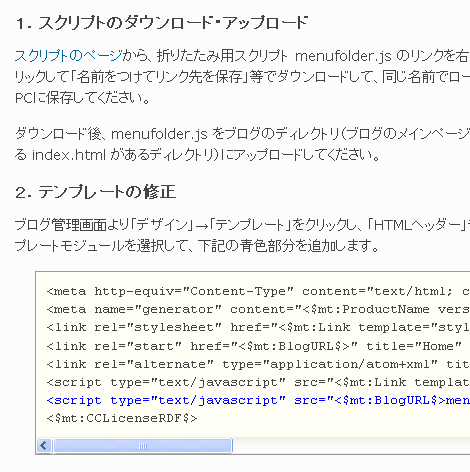Click the heading テンプレートの修正
This screenshot has height=472, width=470.
pyautogui.click(x=96, y=192)
